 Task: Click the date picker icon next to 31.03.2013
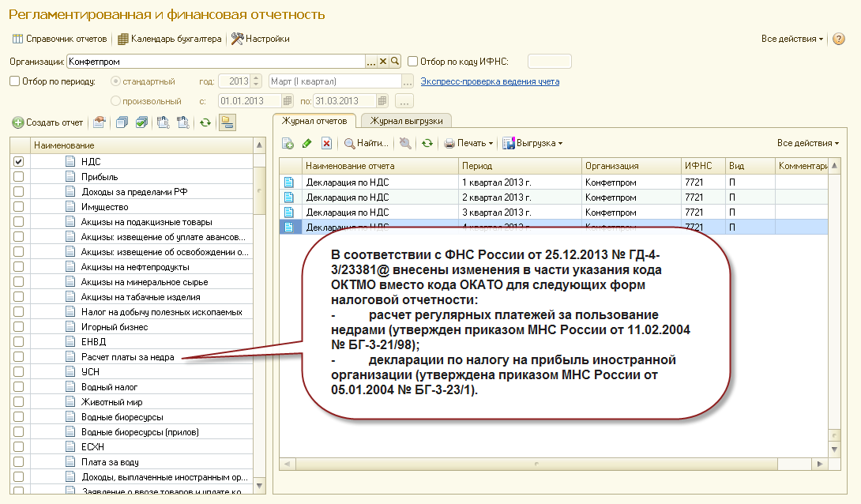click(x=382, y=101)
